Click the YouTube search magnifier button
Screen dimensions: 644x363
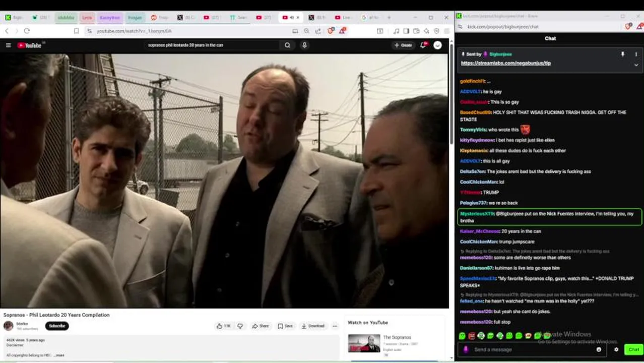[287, 45]
